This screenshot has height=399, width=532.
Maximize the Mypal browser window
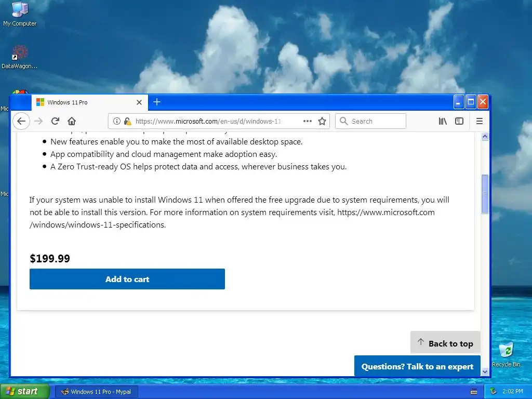[471, 102]
